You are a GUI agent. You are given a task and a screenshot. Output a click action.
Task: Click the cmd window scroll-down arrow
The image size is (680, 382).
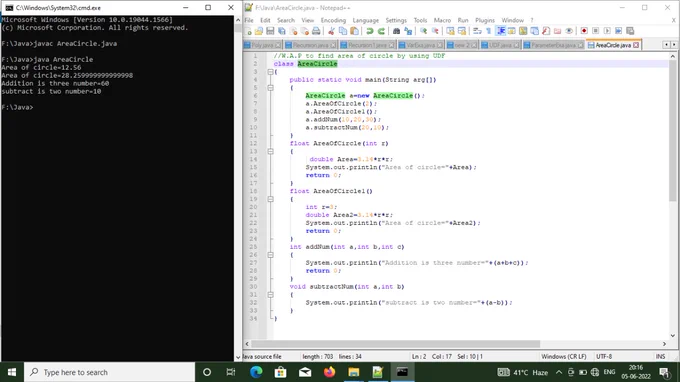point(238,357)
